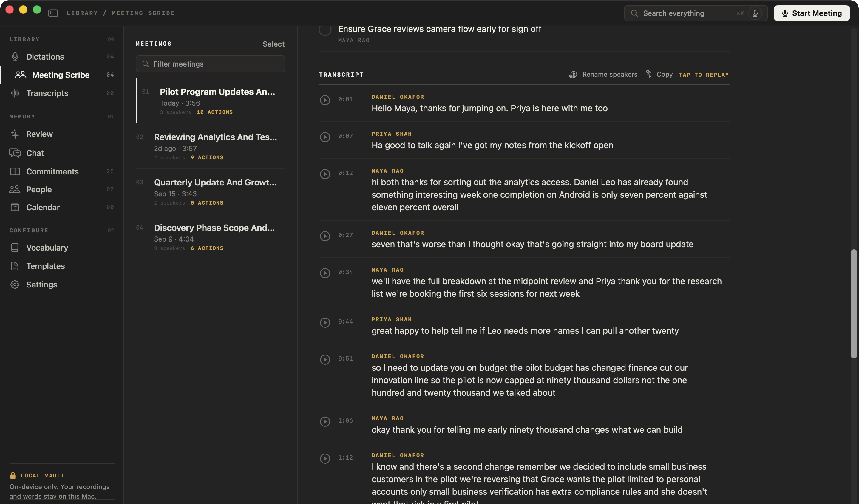Click the transcript vertical scrollbar

[x=853, y=304]
